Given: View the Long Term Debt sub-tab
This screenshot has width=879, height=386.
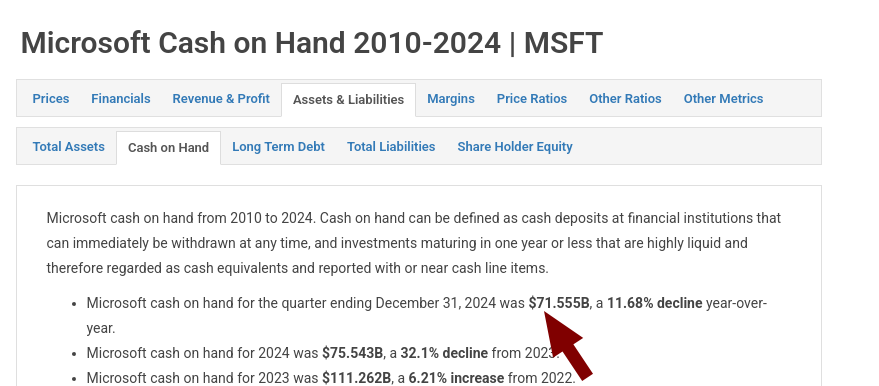Looking at the screenshot, I should 278,147.
